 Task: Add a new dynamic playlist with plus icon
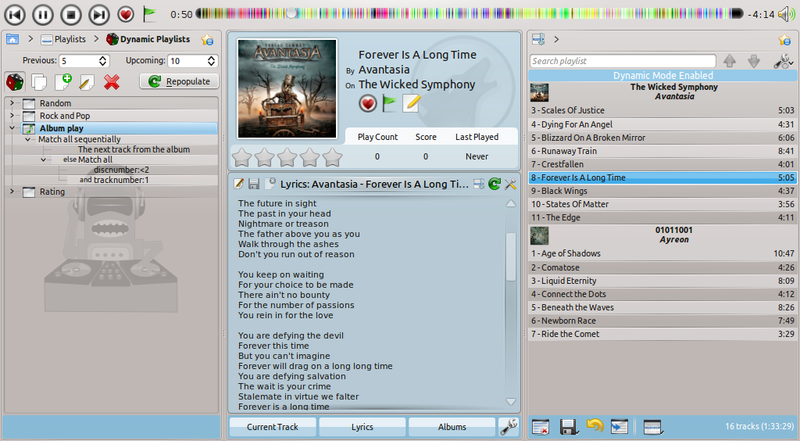click(63, 82)
